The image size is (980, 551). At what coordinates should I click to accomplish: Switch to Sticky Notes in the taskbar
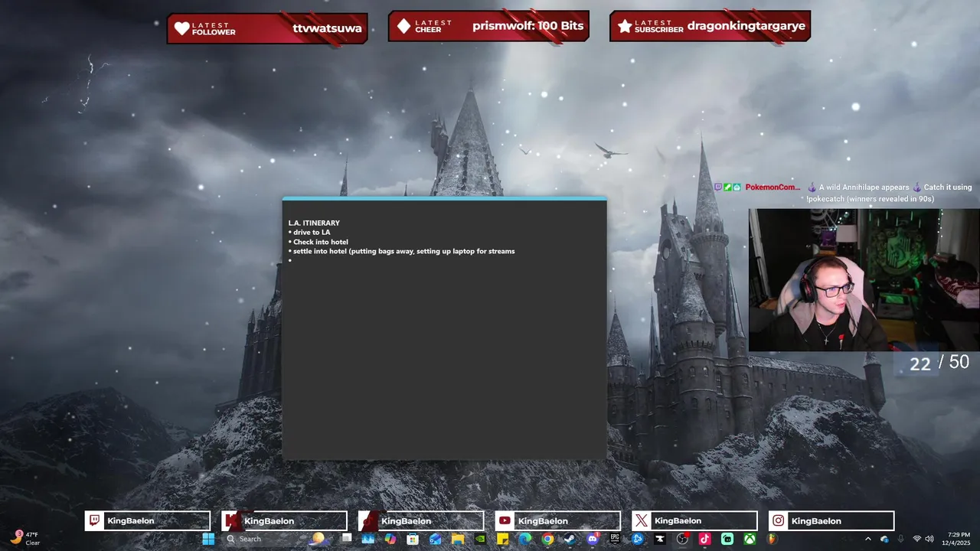pos(502,539)
